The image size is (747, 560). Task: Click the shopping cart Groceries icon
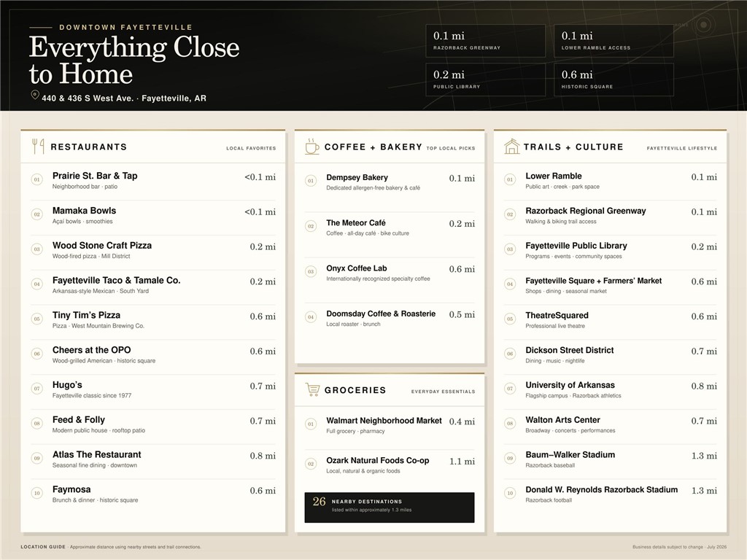coord(312,389)
